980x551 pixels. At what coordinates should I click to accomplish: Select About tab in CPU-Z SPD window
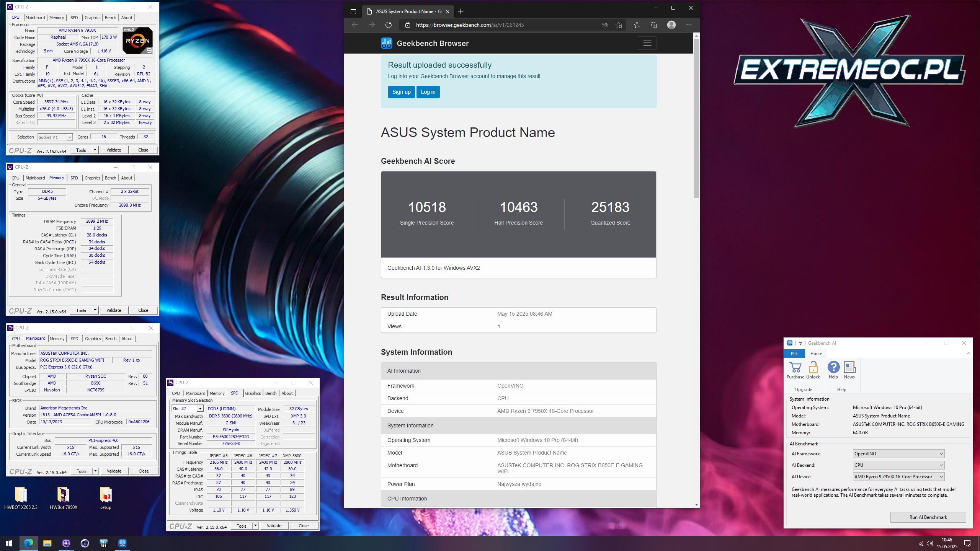click(x=287, y=393)
